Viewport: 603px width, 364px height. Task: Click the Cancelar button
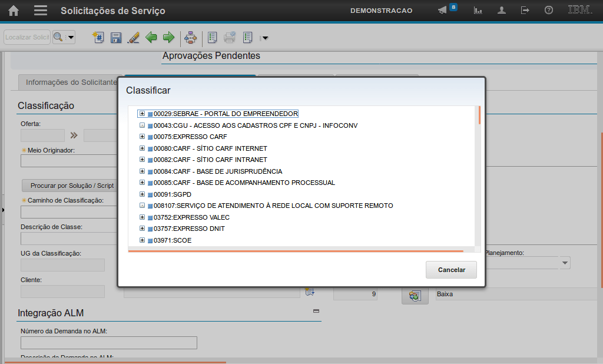tap(451, 270)
